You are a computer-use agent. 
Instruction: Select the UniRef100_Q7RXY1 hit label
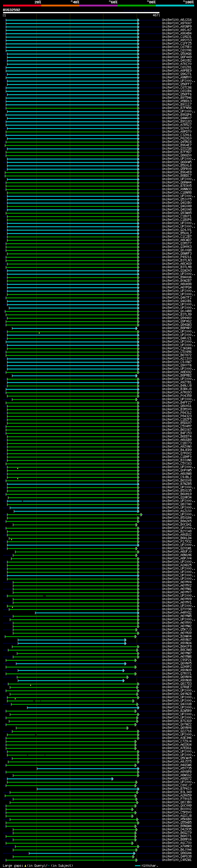[x=177, y=674]
